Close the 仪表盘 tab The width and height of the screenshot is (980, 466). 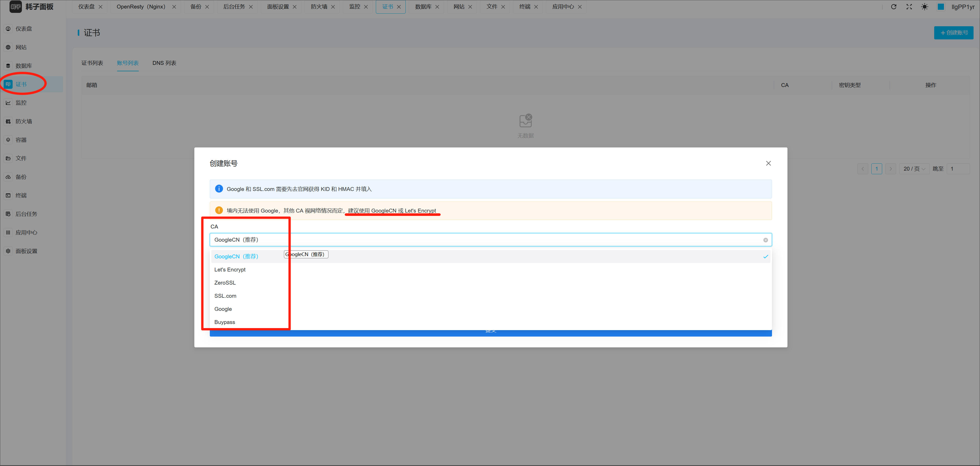coord(100,7)
